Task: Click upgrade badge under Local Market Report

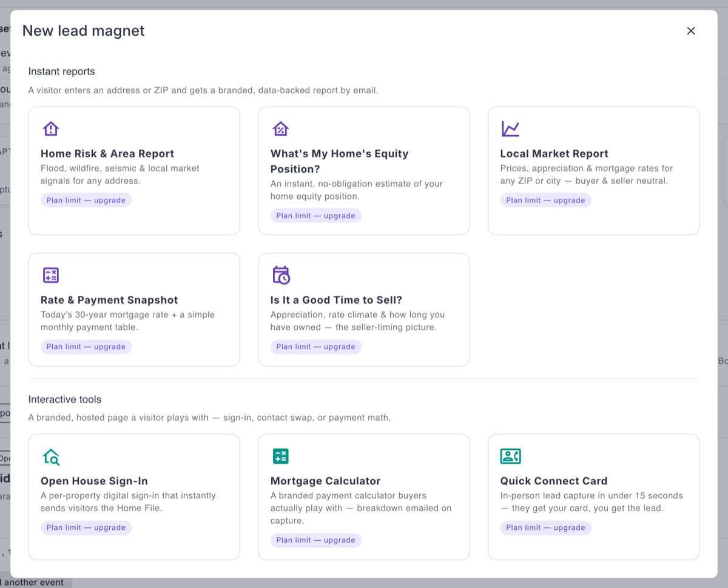Action: click(545, 200)
